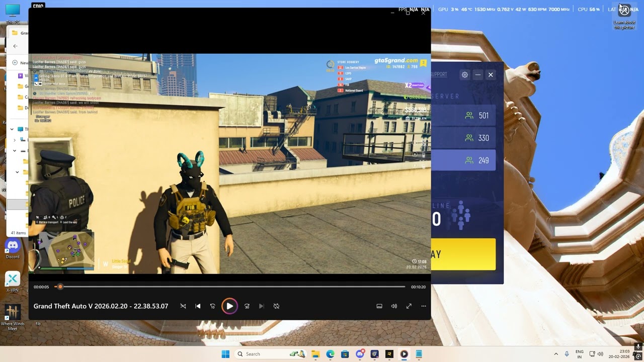Open the Discord desktop shortcut
This screenshot has height=362, width=644.
click(x=13, y=249)
